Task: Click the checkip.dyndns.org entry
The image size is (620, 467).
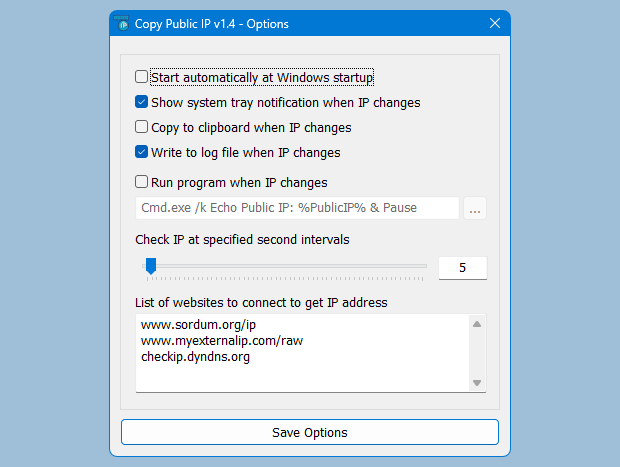Action: [x=196, y=356]
